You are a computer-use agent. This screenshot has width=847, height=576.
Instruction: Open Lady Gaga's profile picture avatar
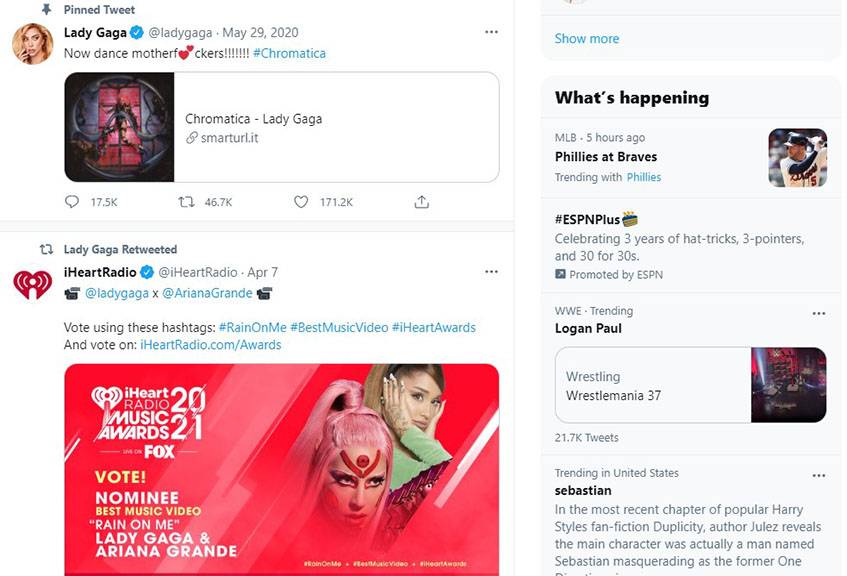coord(32,44)
